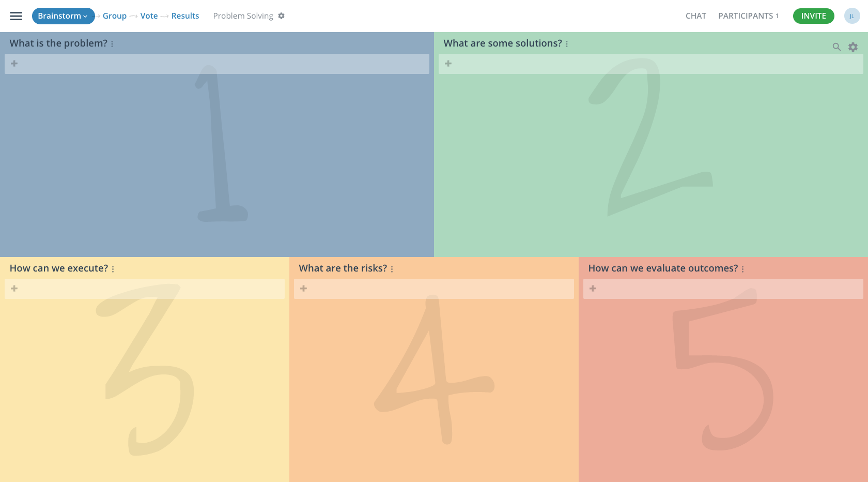Click the search icon in the solutions column
Viewport: 868px width, 482px height.
pyautogui.click(x=836, y=47)
